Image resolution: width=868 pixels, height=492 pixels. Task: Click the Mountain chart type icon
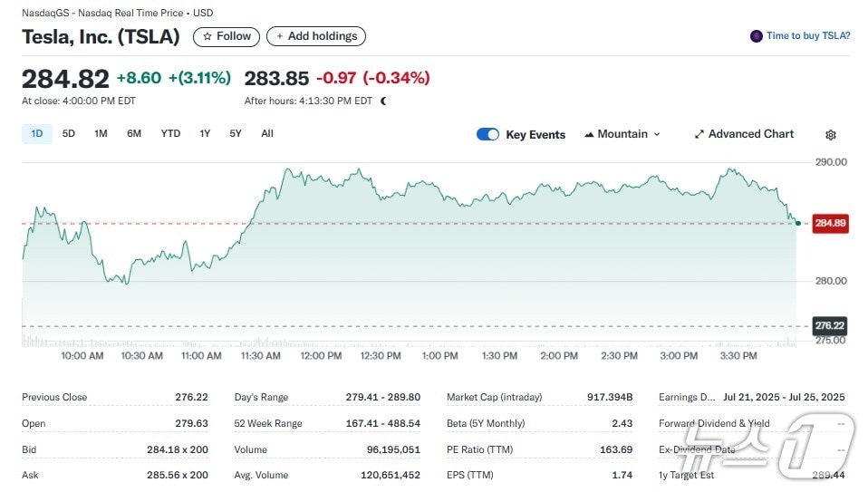[589, 134]
